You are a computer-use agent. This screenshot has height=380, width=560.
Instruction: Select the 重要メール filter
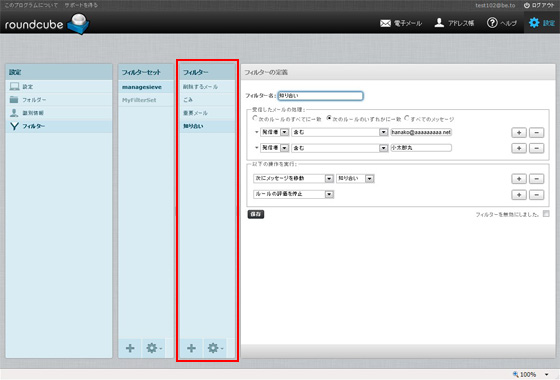coord(207,113)
